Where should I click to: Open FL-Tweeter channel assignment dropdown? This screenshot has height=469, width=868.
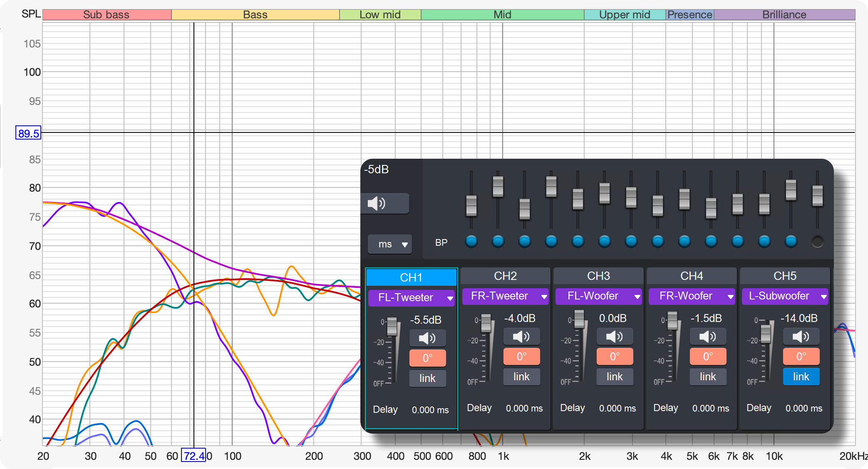click(x=411, y=298)
